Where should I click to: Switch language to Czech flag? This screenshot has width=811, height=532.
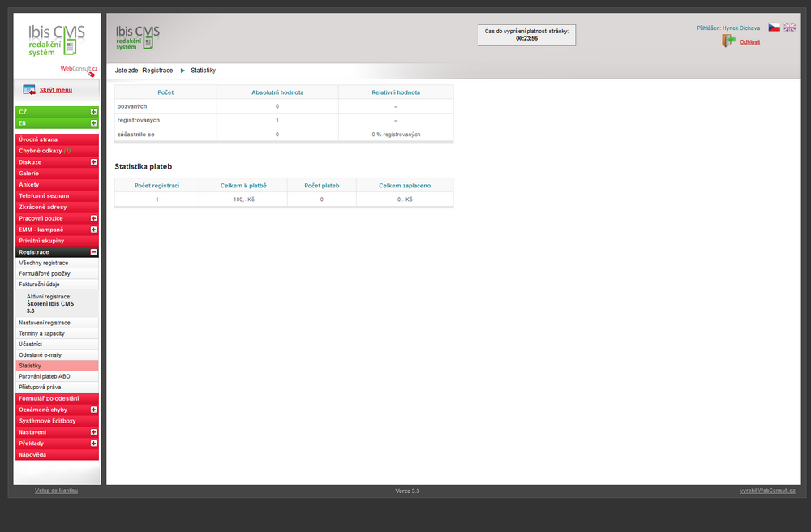point(774,27)
